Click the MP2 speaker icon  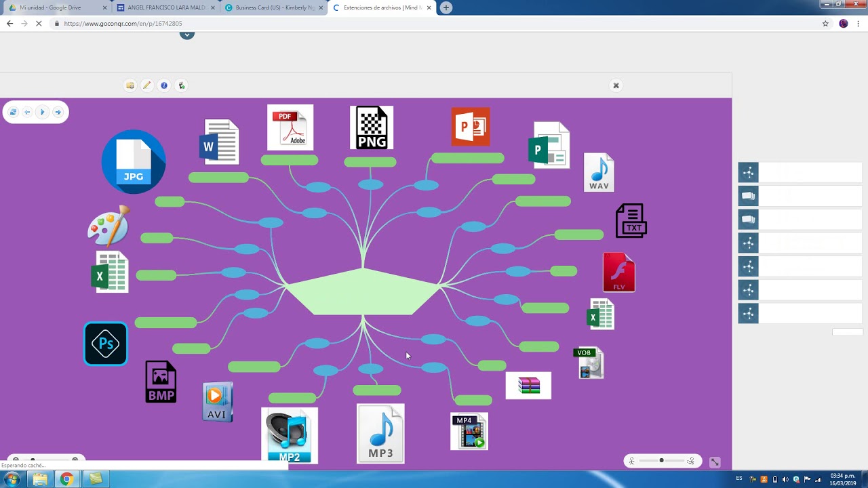pos(290,436)
